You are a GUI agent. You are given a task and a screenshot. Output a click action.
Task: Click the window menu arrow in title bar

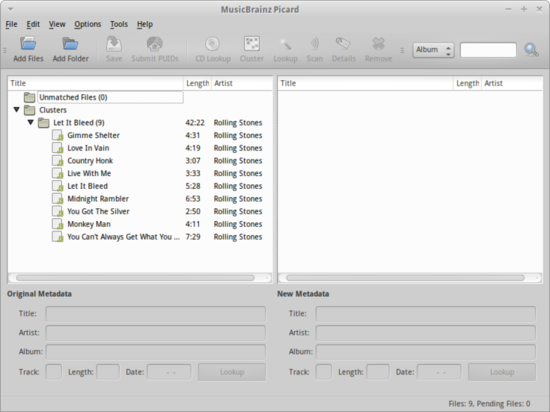click(x=10, y=9)
